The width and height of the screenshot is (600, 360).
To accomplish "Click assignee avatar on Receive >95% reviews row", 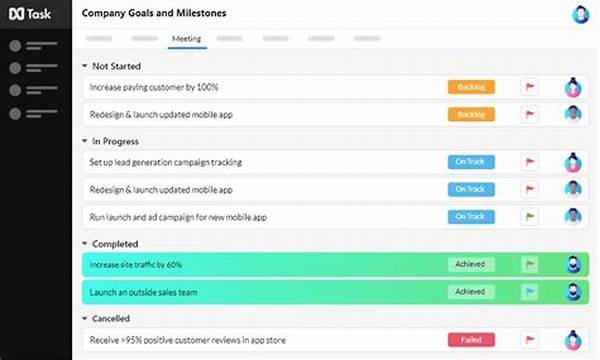I will coord(573,340).
